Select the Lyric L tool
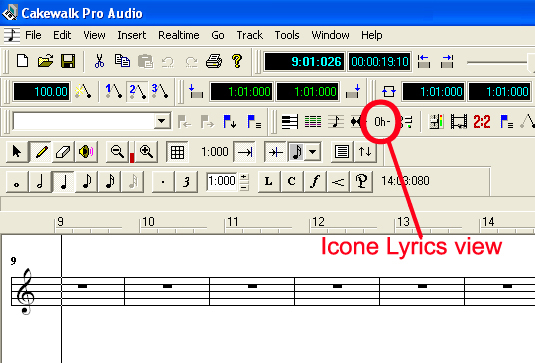 coord(269,182)
